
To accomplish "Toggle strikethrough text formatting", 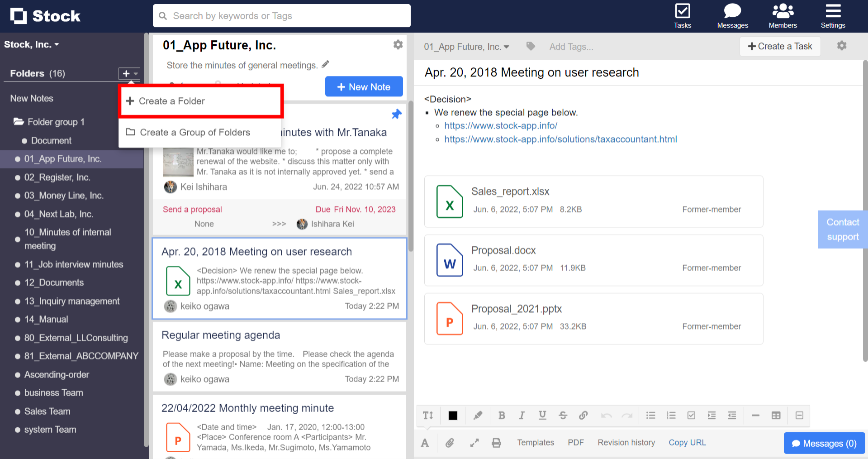I will pos(563,415).
